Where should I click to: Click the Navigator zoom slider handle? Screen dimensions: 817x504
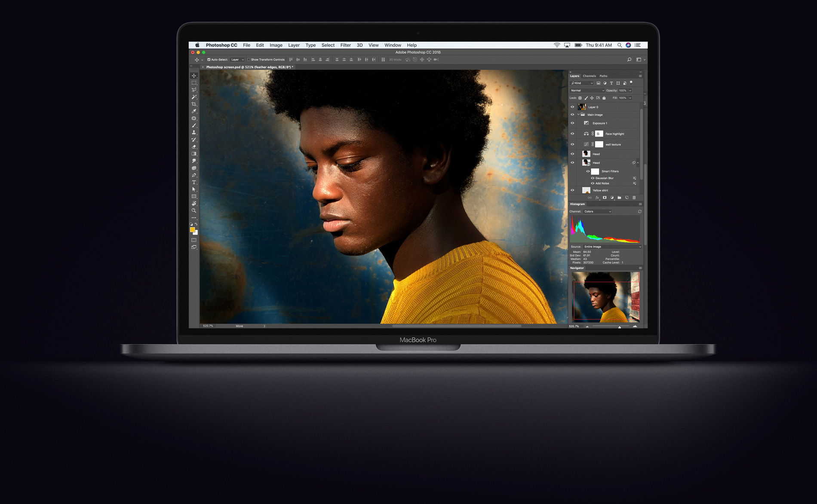coord(620,327)
